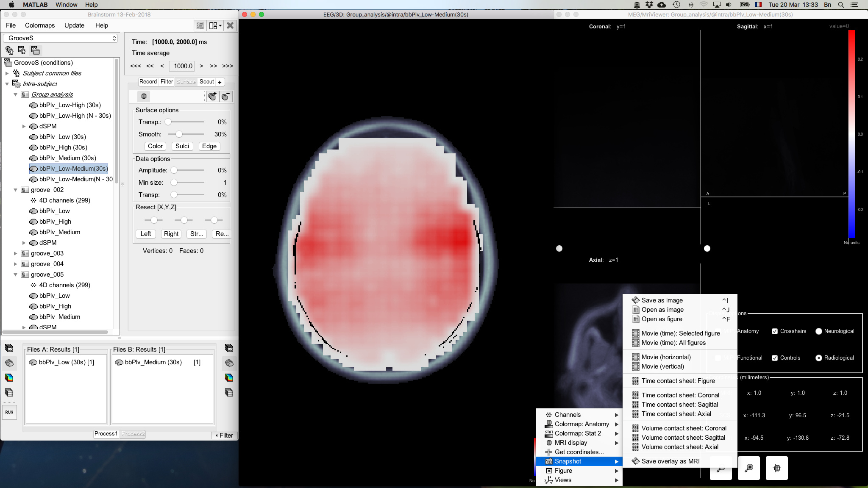Switch to the Scout tab
Viewport: 868px width, 488px height.
pyautogui.click(x=207, y=82)
